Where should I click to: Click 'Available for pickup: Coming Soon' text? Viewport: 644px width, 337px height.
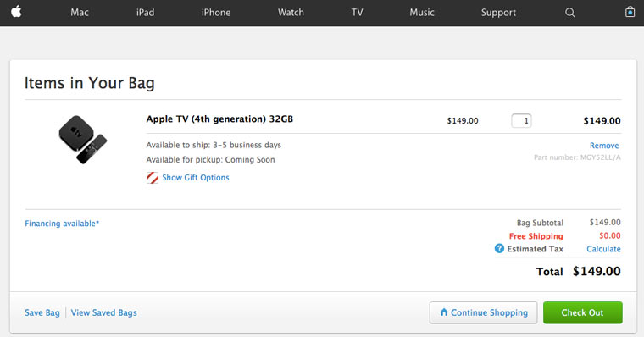[x=211, y=160]
